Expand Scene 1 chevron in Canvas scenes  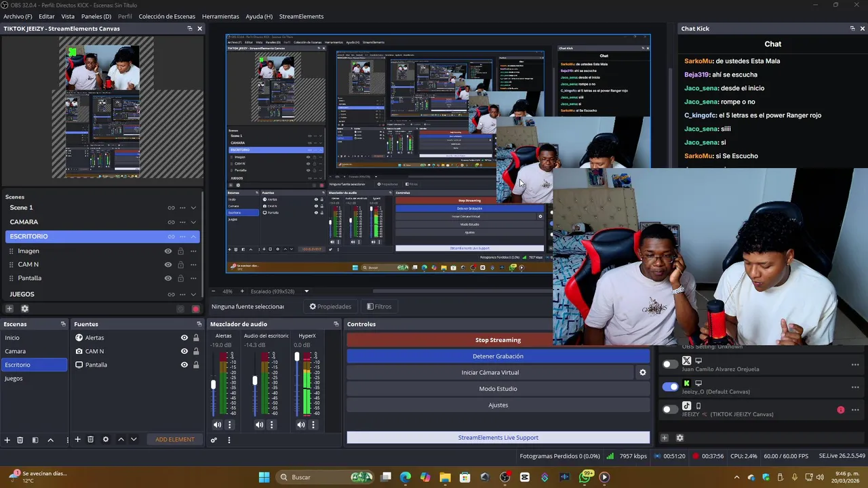click(193, 208)
